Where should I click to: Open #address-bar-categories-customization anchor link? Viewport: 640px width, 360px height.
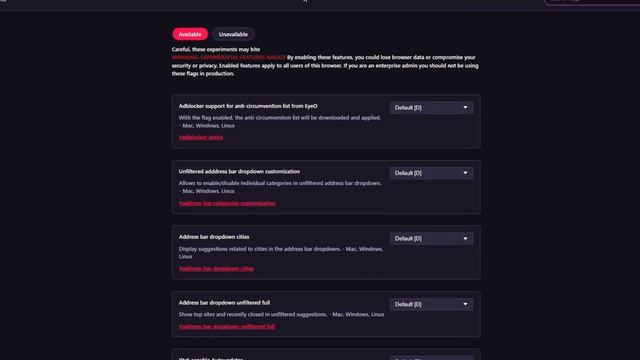(x=227, y=203)
